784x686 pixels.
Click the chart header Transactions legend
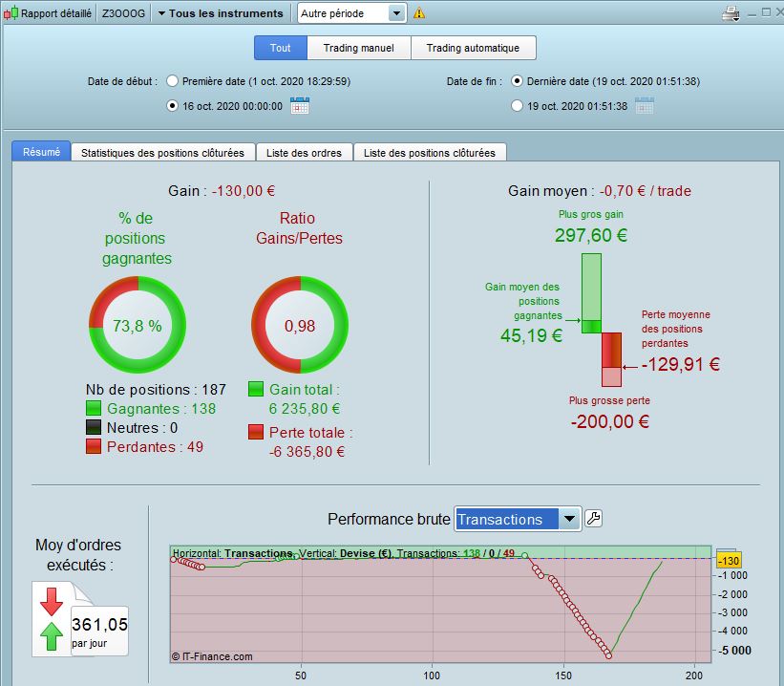[x=344, y=553]
